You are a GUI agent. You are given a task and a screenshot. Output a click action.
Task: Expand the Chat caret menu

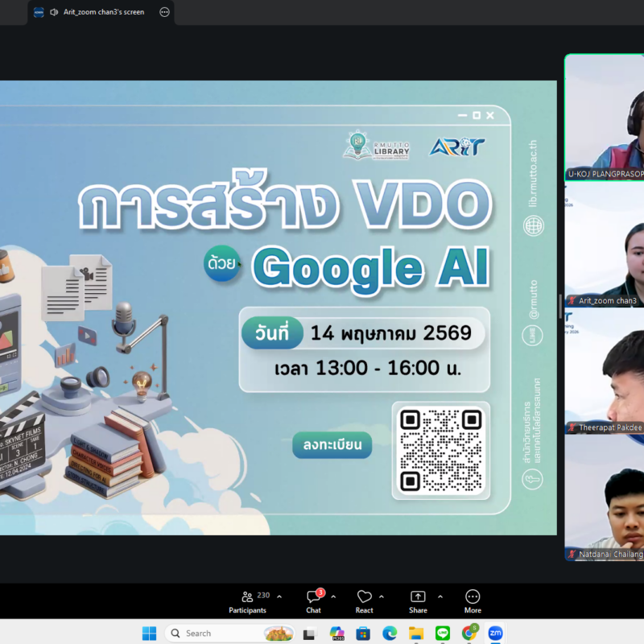(333, 597)
